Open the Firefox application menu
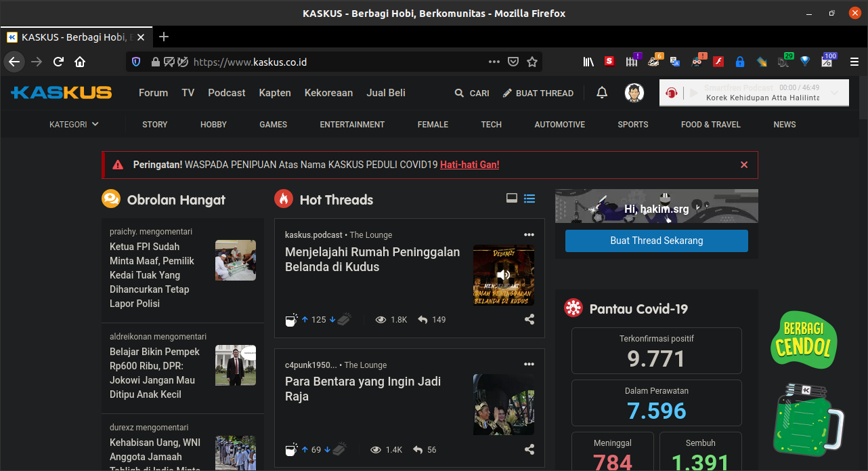 (x=854, y=61)
